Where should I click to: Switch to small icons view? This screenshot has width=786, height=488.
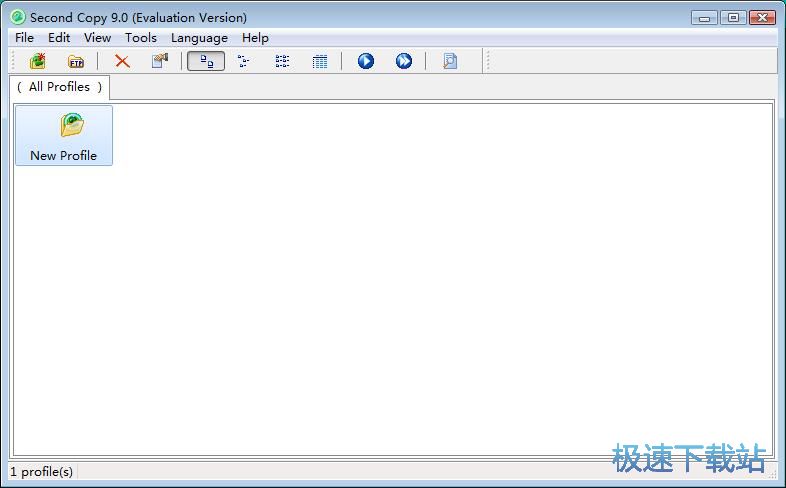coord(244,61)
